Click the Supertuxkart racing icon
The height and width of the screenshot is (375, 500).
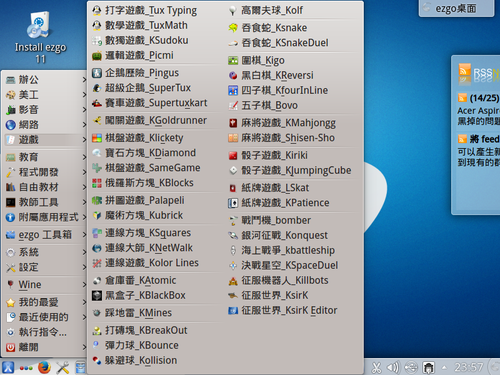coord(97,103)
